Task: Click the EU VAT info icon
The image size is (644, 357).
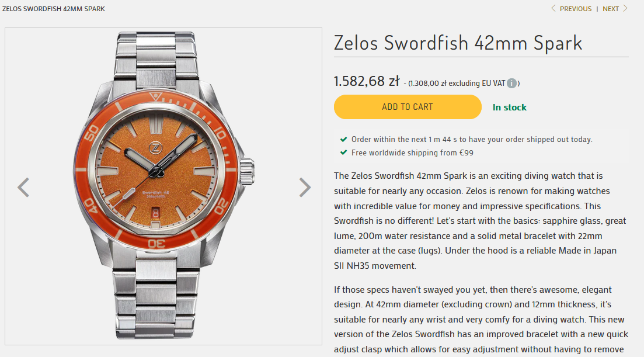Action: [x=511, y=84]
